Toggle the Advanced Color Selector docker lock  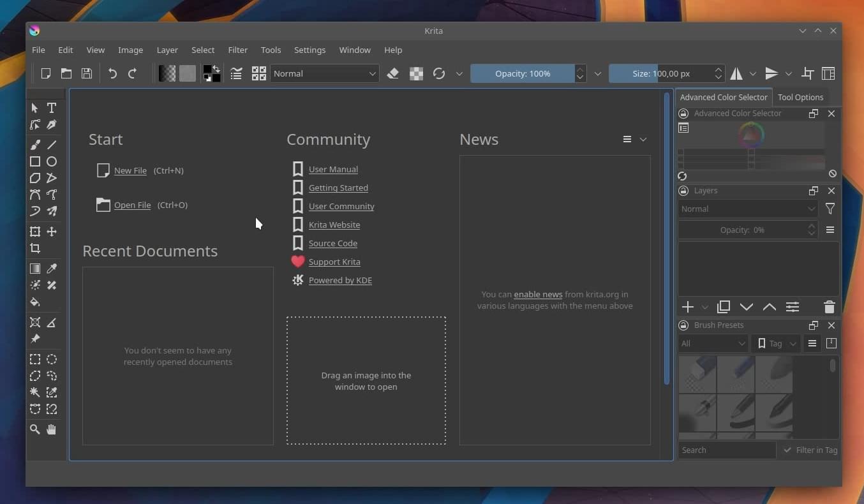(683, 114)
